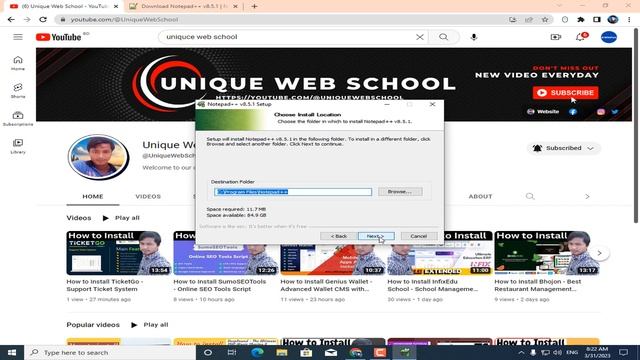Search within channel using tab magnifier
The image size is (640, 360).
530,196
